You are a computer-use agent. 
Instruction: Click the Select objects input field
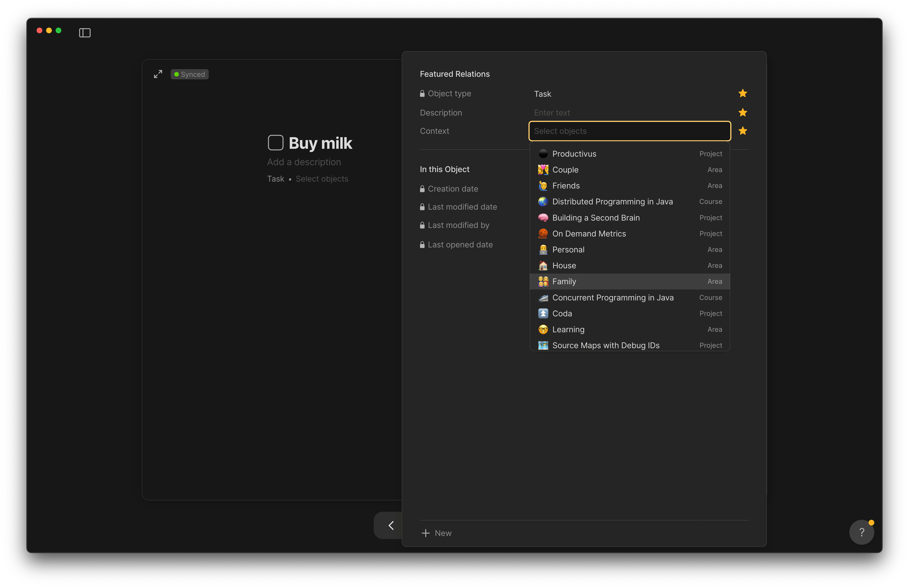pos(629,131)
